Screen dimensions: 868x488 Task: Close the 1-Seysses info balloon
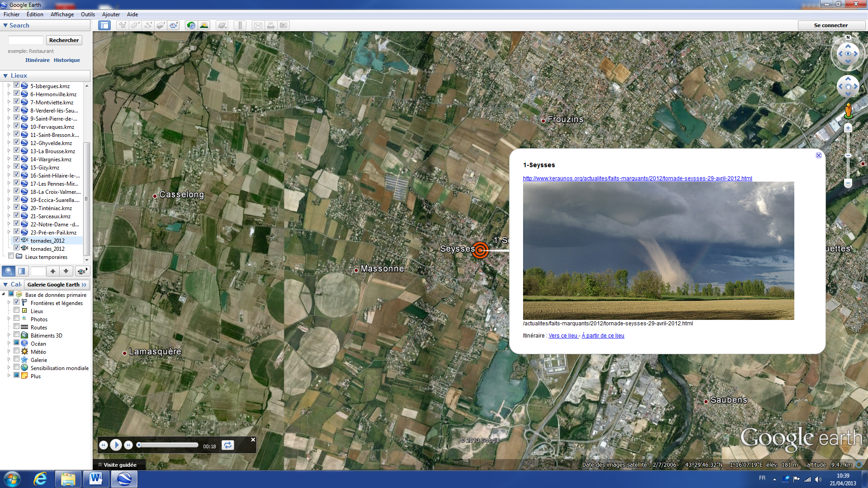pos(819,155)
